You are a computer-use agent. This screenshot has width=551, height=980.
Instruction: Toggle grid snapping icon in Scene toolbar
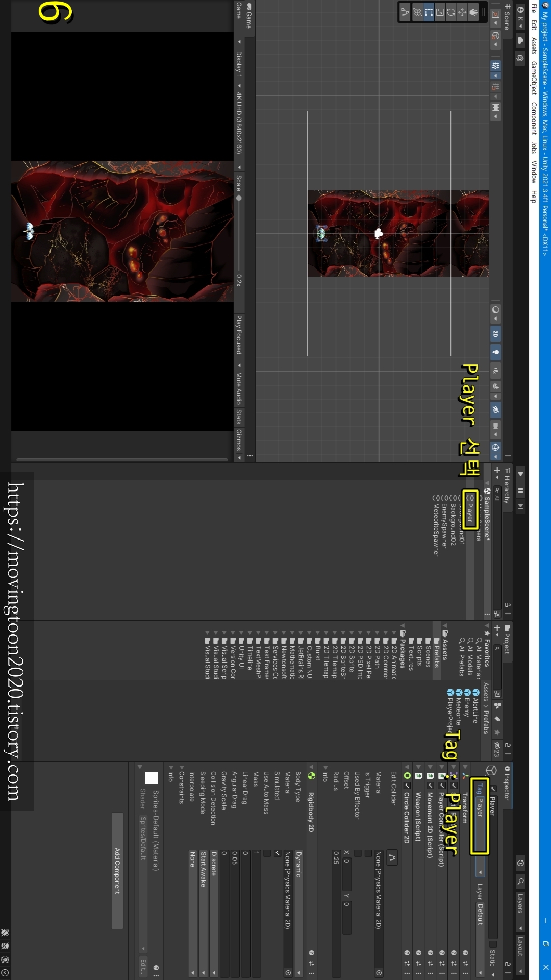click(495, 87)
